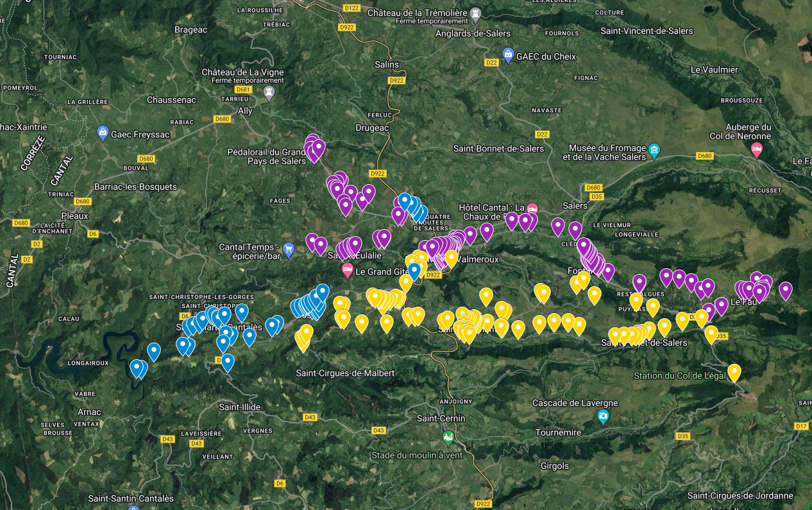Click the Le Vielmur label

point(611,225)
